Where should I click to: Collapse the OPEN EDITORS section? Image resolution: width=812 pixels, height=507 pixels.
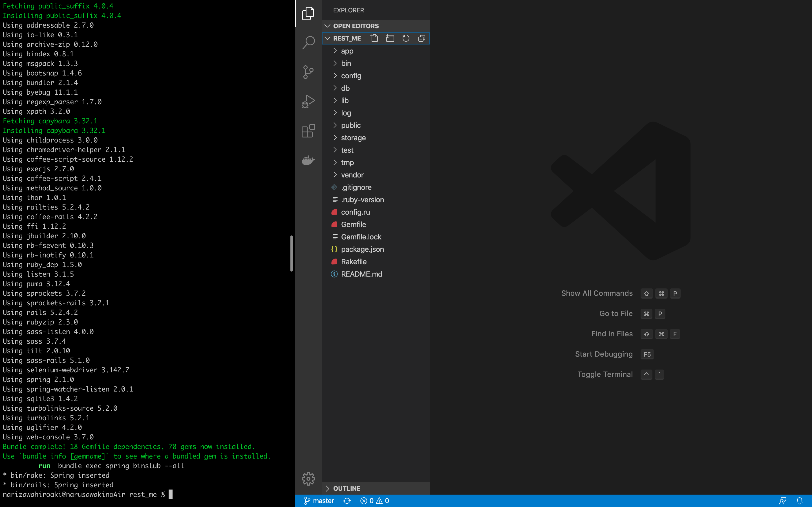pyautogui.click(x=356, y=26)
